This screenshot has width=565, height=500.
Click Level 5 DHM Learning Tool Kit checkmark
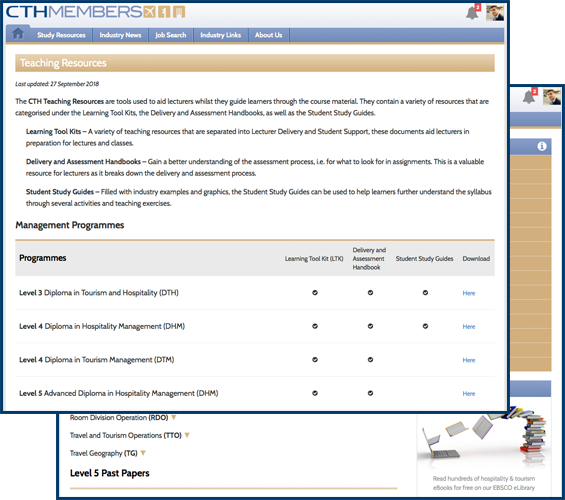[x=315, y=393]
